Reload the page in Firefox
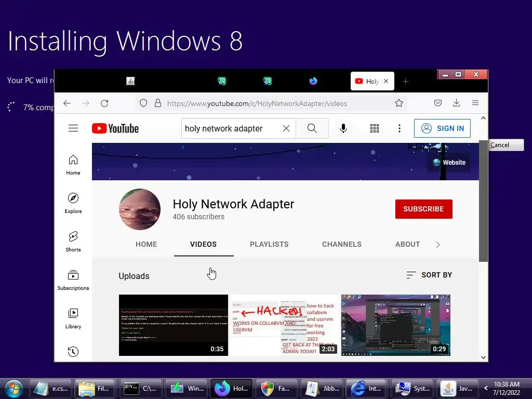This screenshot has width=532, height=399. click(104, 103)
